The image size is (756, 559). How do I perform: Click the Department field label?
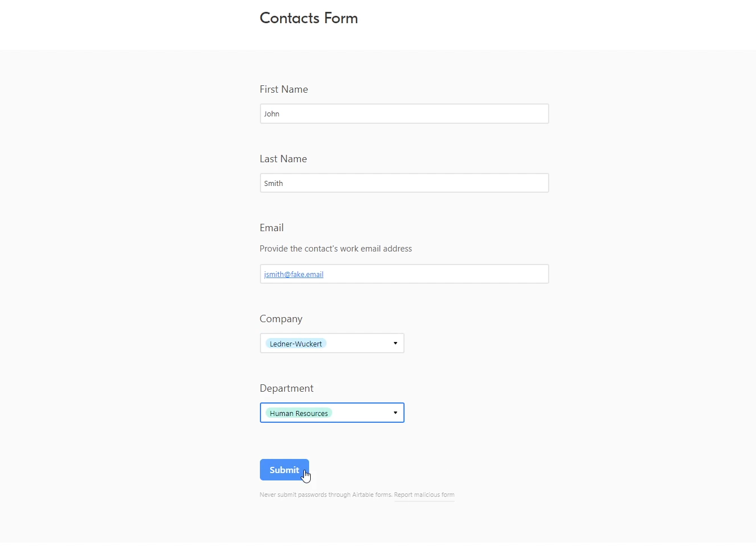[x=286, y=388]
